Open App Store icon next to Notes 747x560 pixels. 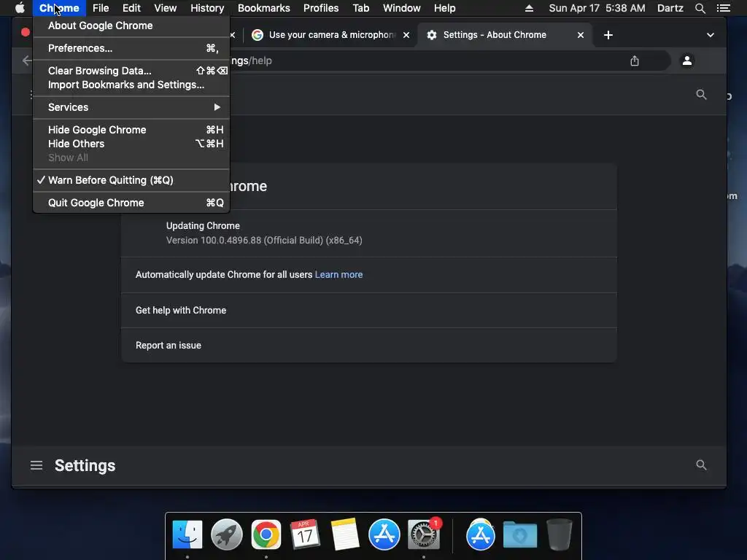point(384,534)
